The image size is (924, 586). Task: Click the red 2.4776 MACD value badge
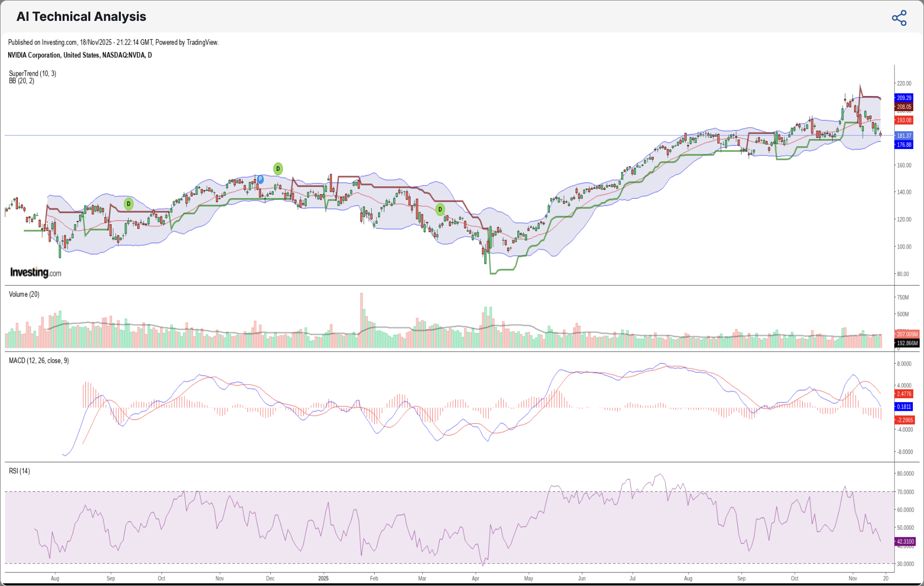[905, 394]
